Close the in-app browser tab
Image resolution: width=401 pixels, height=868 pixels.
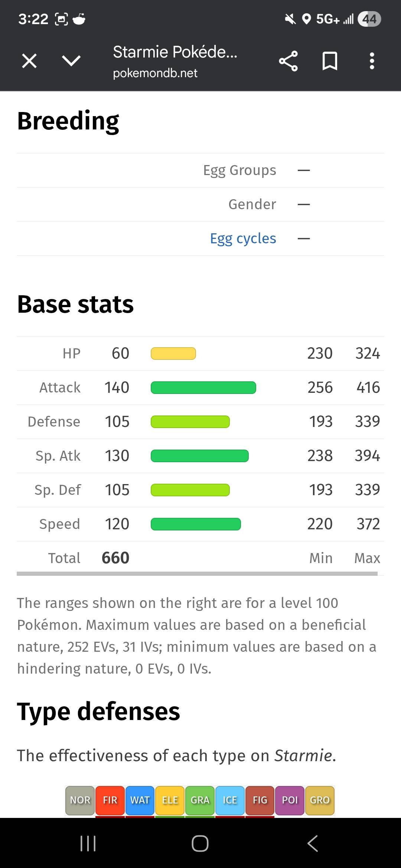pyautogui.click(x=29, y=61)
